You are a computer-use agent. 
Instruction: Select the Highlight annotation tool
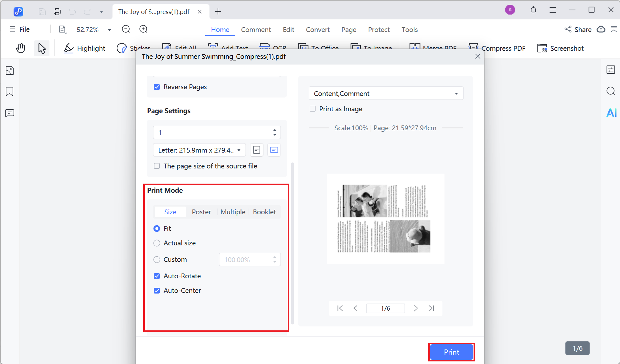pyautogui.click(x=84, y=48)
